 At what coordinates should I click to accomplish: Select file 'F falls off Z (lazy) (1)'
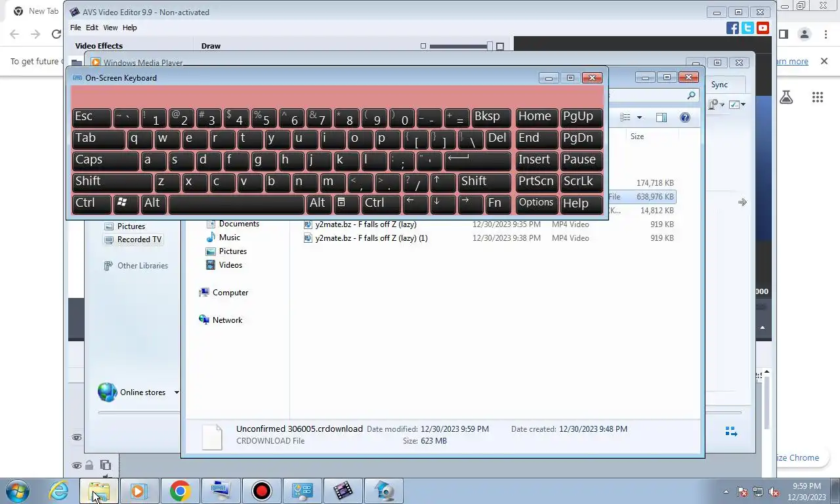(x=371, y=238)
